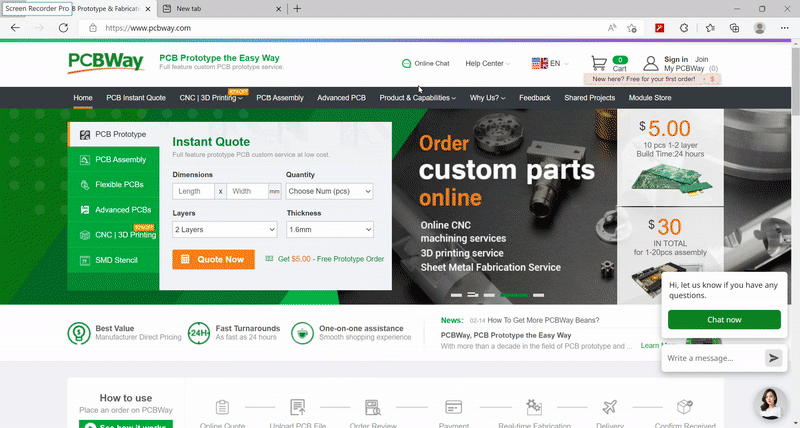Open a new tab with plus button
800x428 pixels.
click(x=297, y=9)
